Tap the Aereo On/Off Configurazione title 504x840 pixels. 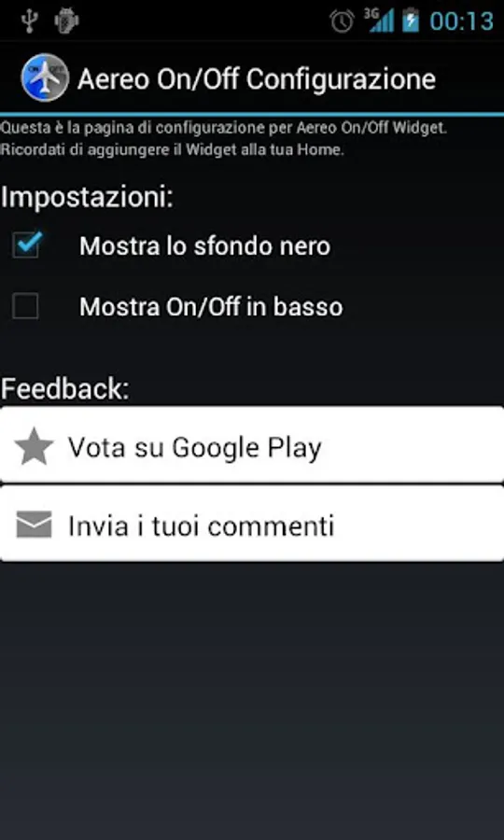257,79
